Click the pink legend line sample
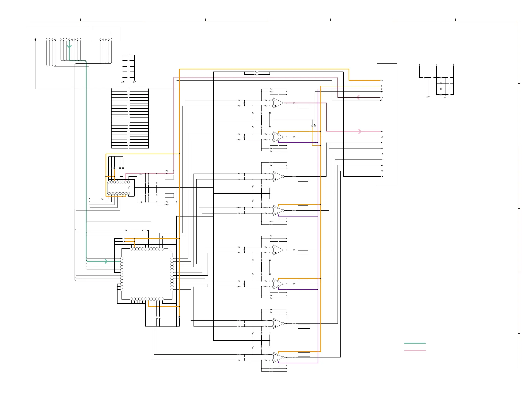 415,350
